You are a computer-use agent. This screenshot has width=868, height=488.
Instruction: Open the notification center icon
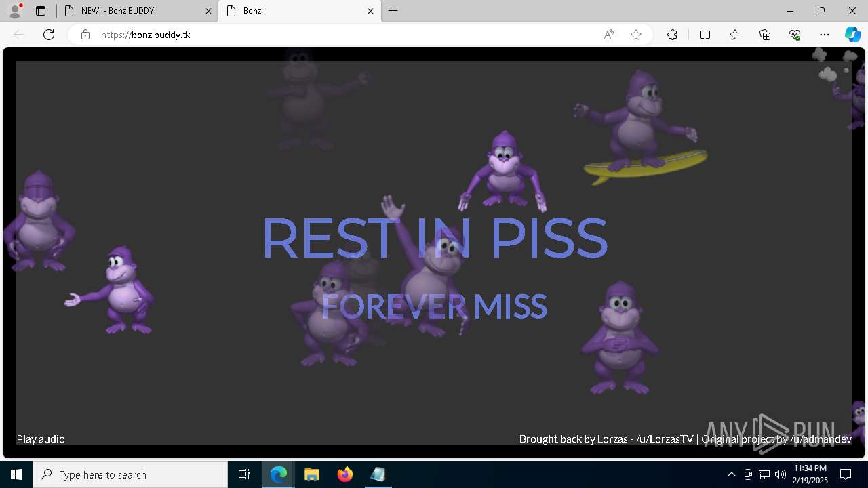[x=846, y=474]
